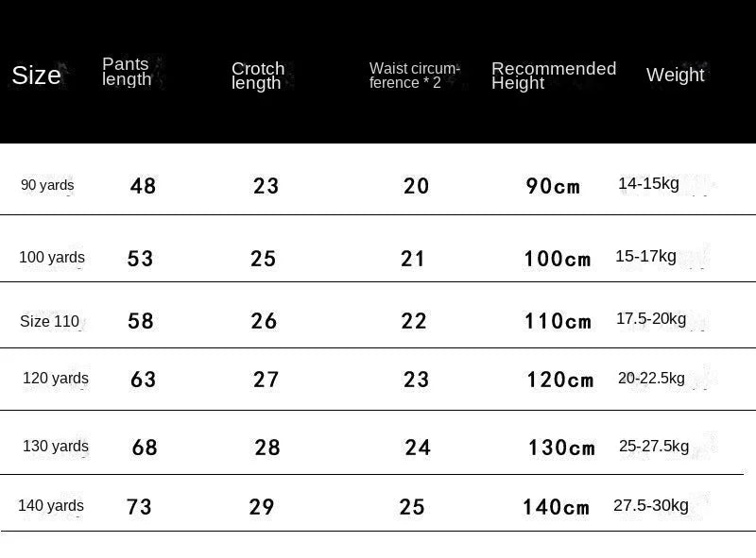Screen dimensions: 756x558
Task: Select the 20-22.5kg weight value
Action: 651,378
